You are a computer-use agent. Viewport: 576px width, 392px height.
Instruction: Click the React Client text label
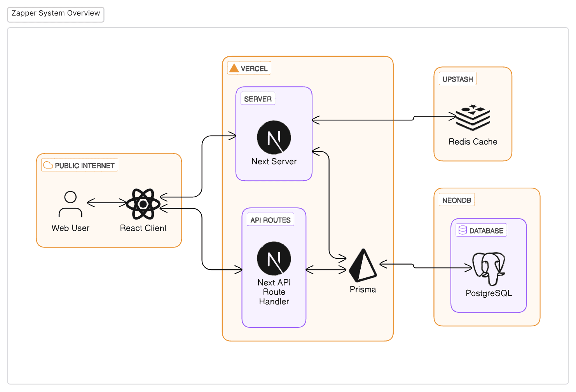pos(143,228)
